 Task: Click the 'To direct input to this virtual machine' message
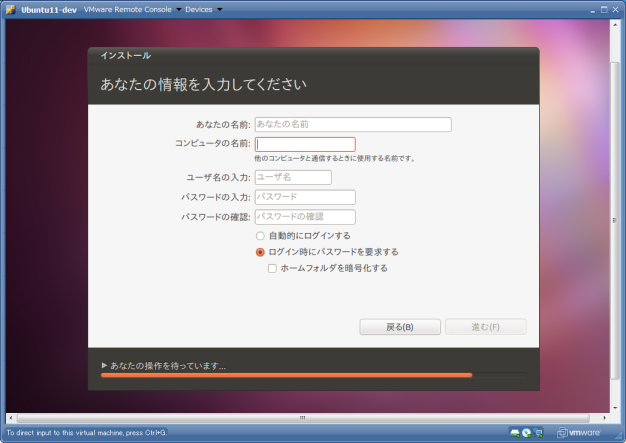pyautogui.click(x=86, y=433)
